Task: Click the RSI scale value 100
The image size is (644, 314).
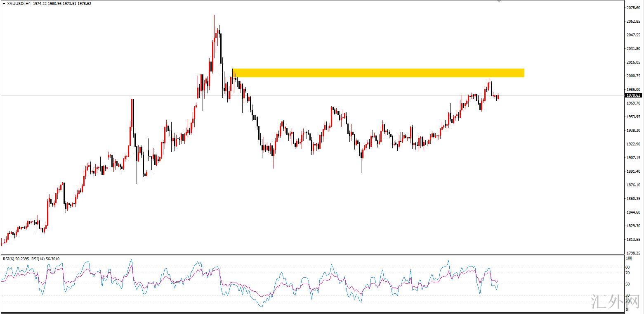Action: coord(629,258)
